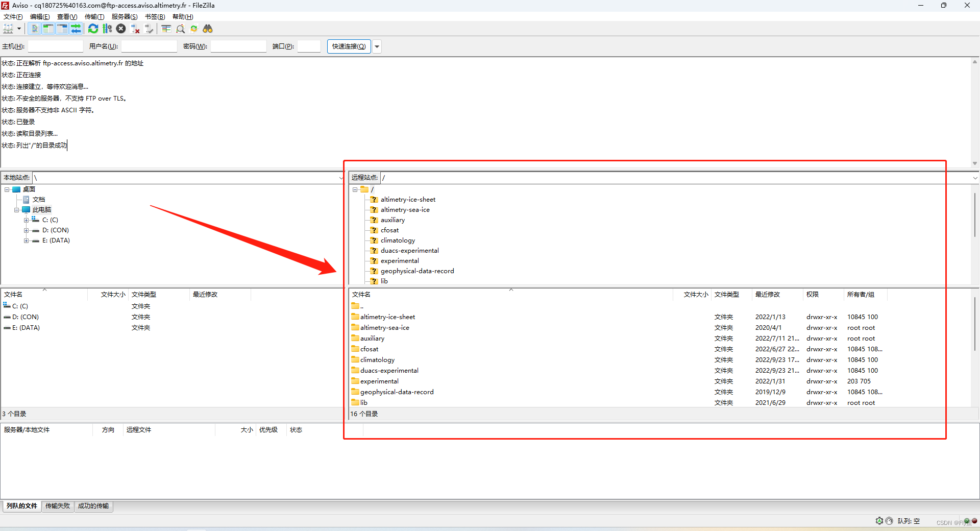This screenshot has width=980, height=531.
Task: Click the message log scrollbar down arrow
Action: coord(975,163)
